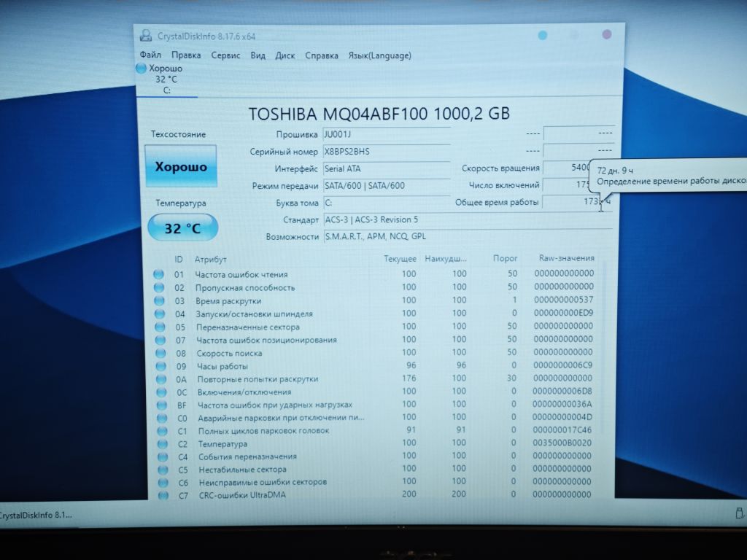Viewport: 747px width, 560px height.
Task: Click the Порог column header
Action: point(505,258)
